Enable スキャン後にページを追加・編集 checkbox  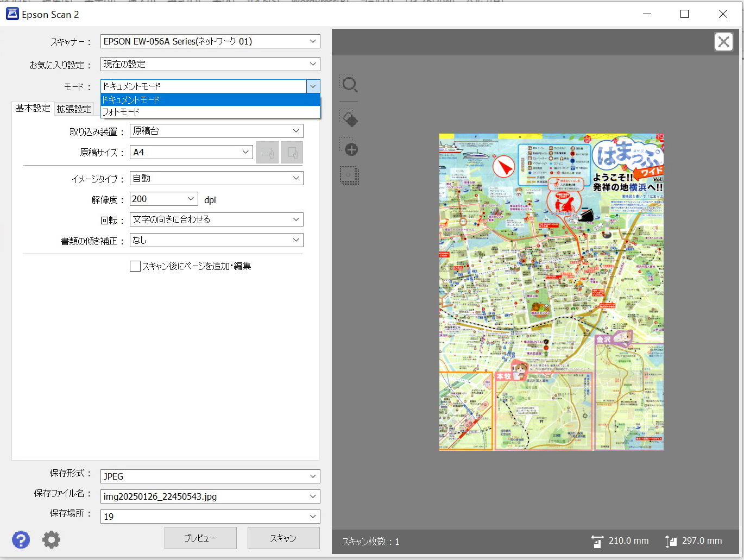click(135, 266)
